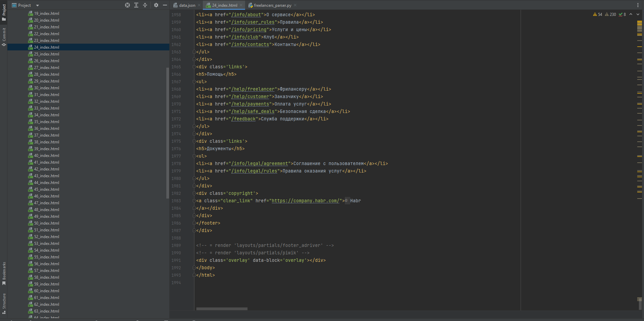Collapse the anchor fold at line 1983
This screenshot has width=644, height=321.
194,201
